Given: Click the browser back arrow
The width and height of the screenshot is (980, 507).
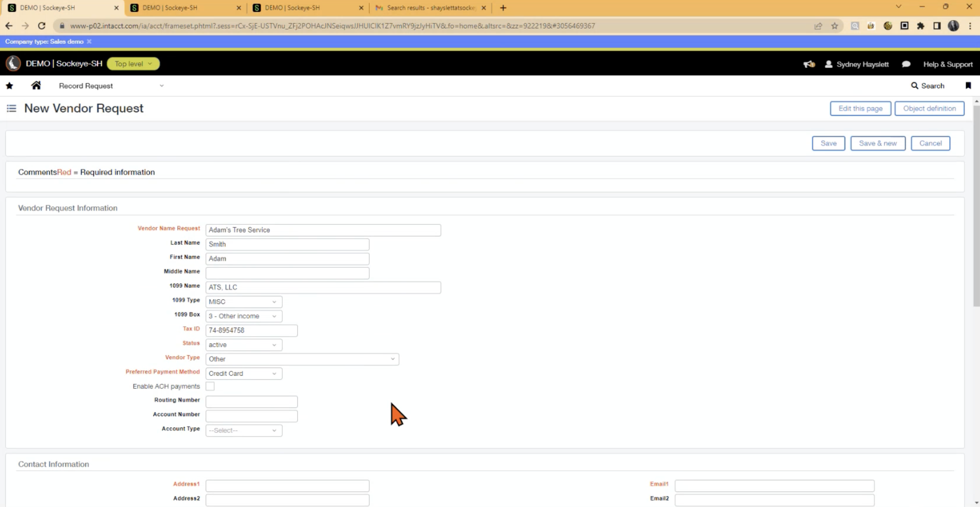Looking at the screenshot, I should (9, 26).
